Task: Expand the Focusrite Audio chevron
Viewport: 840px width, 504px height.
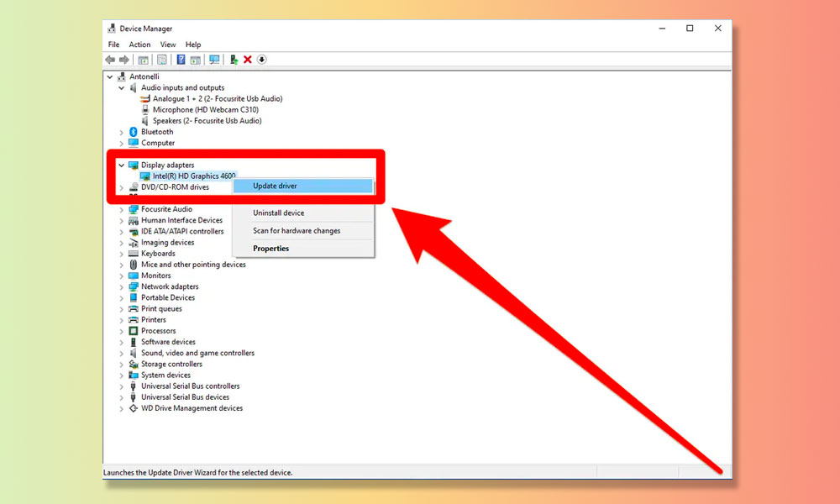Action: pyautogui.click(x=122, y=209)
